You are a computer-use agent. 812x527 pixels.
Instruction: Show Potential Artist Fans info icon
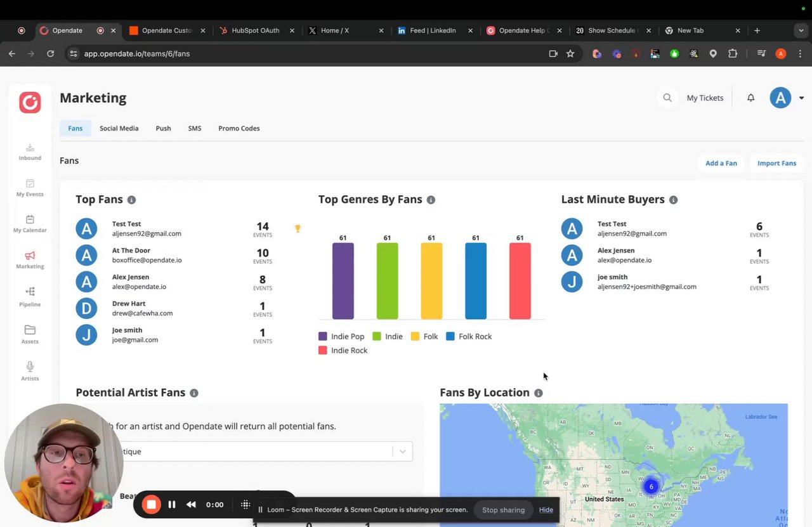click(194, 393)
